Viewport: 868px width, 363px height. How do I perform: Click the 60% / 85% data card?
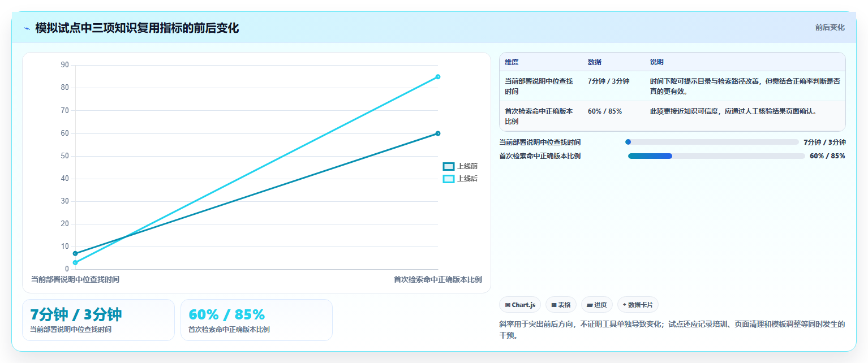pos(256,320)
